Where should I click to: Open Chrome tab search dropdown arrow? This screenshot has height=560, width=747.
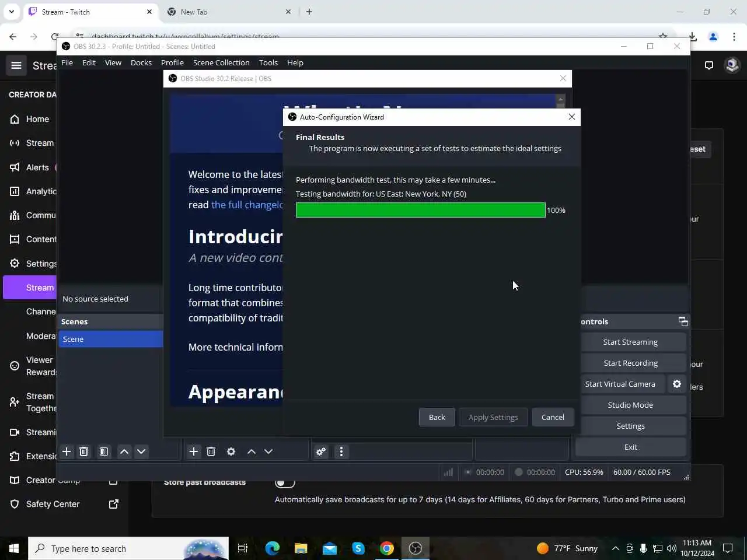[12, 12]
